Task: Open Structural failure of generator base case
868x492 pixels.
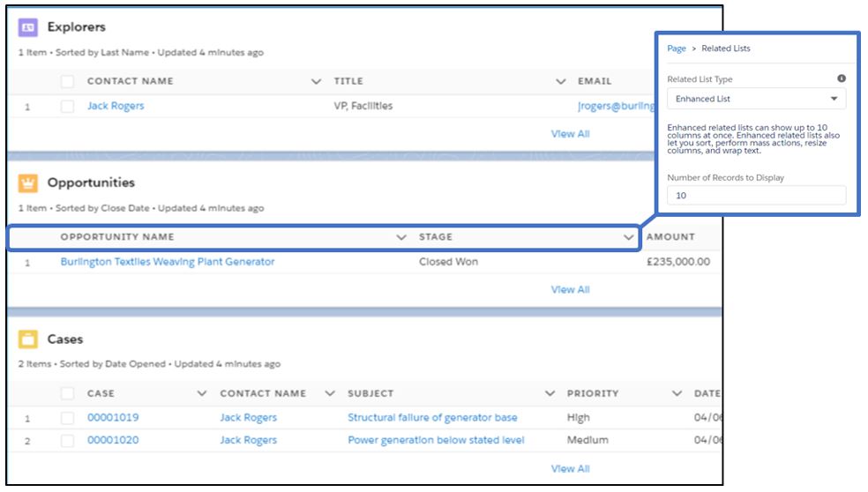Action: point(432,418)
